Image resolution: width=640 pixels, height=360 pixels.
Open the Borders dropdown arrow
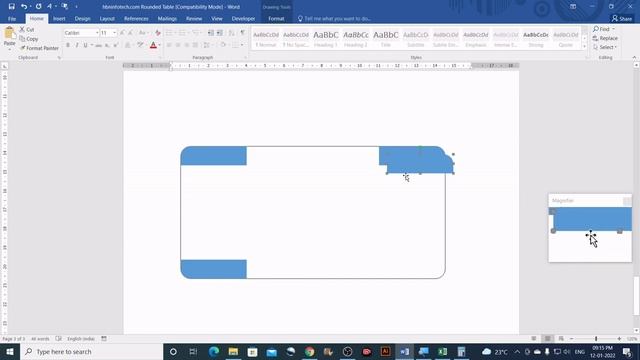tap(242, 45)
